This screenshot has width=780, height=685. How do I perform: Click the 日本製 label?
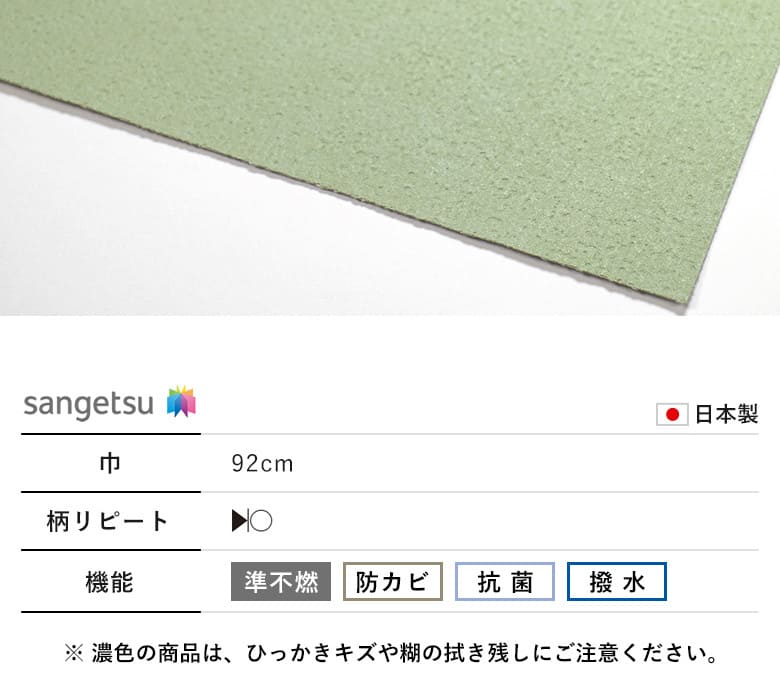(726, 414)
